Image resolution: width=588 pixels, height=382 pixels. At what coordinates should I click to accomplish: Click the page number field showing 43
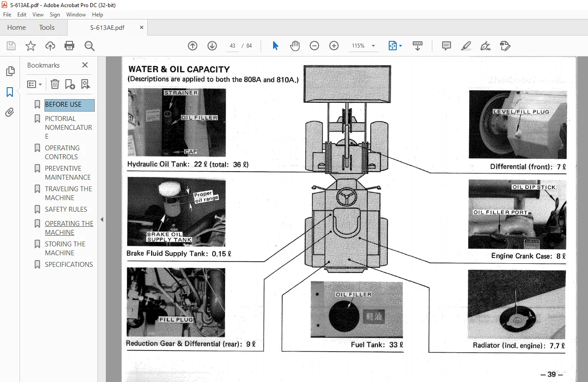(233, 46)
